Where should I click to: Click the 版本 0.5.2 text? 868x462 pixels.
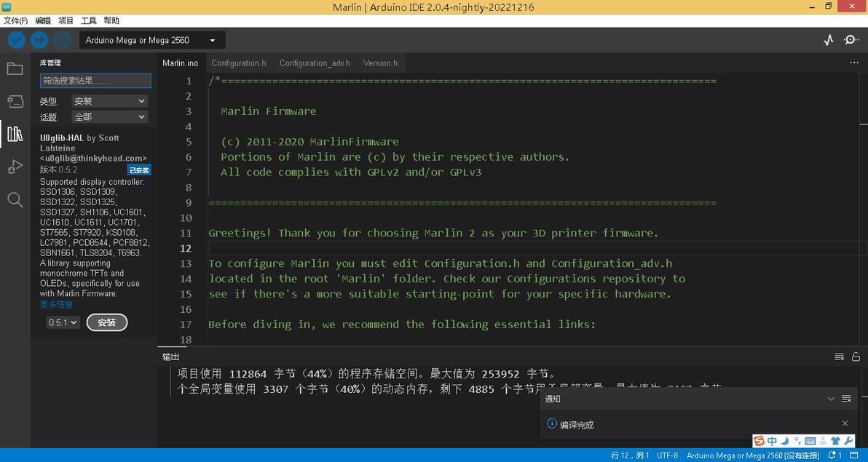pyautogui.click(x=59, y=170)
